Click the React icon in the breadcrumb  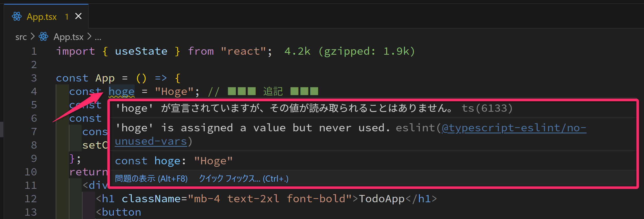tap(43, 37)
